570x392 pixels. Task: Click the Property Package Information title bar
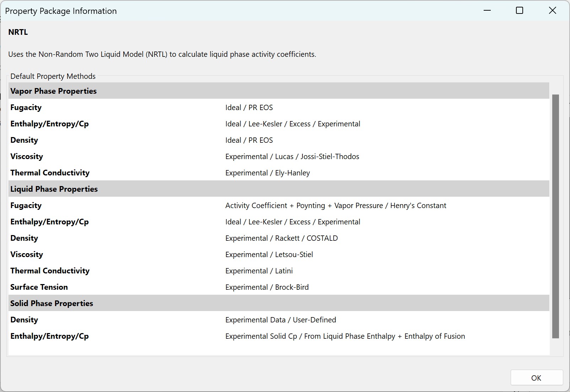point(61,11)
